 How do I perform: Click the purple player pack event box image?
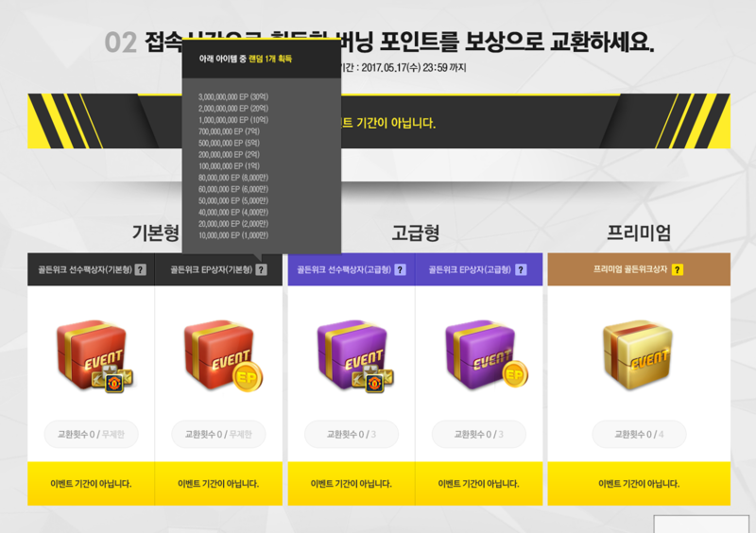(x=355, y=356)
